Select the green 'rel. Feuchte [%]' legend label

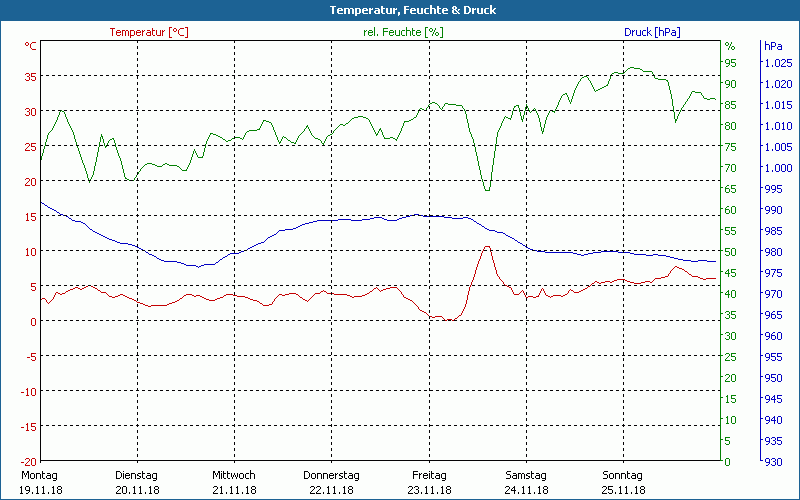coord(403,32)
